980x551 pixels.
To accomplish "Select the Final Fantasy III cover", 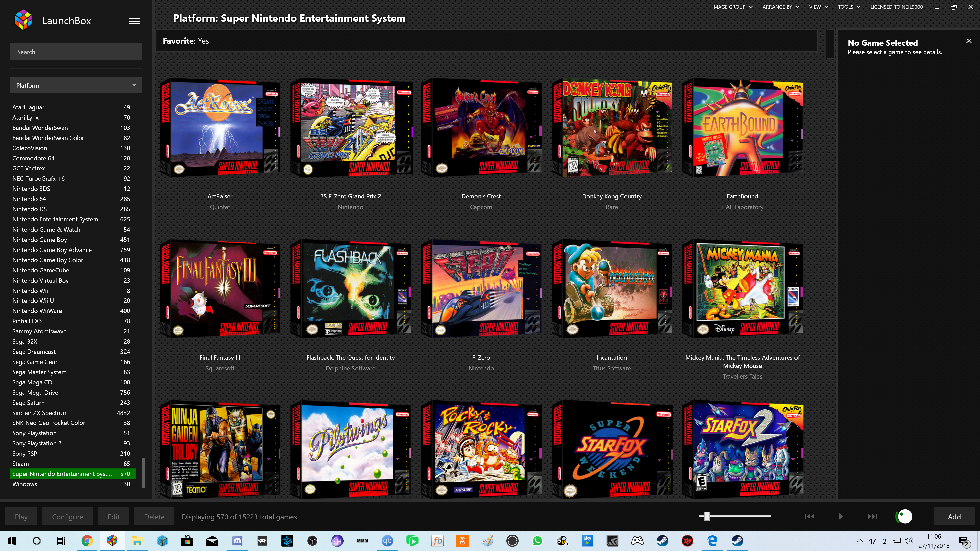I will (220, 289).
